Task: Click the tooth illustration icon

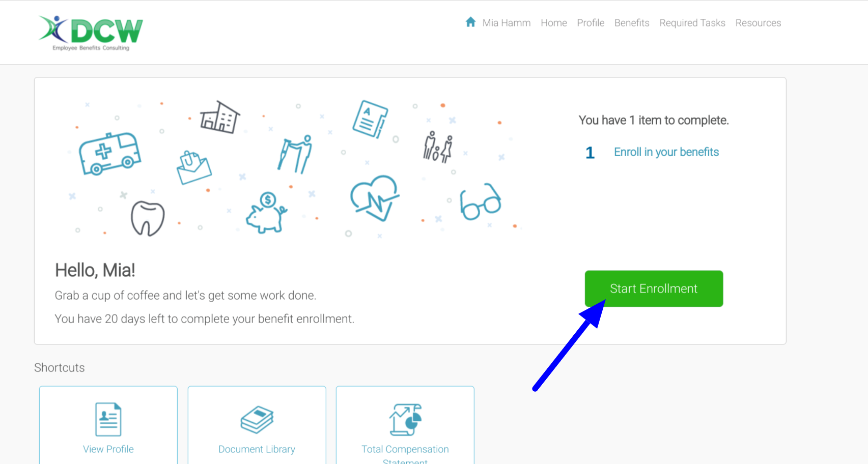Action: tap(148, 218)
